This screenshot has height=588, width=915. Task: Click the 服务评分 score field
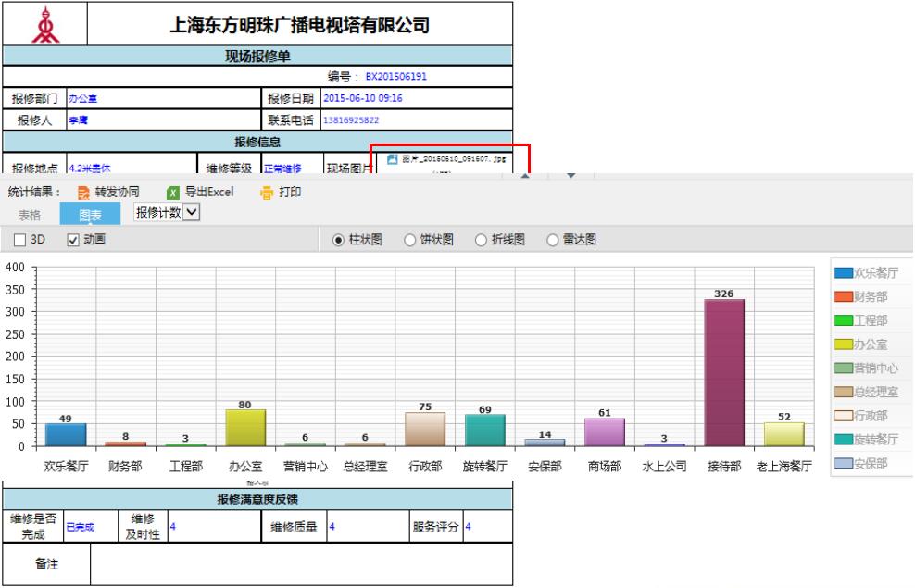click(x=488, y=527)
